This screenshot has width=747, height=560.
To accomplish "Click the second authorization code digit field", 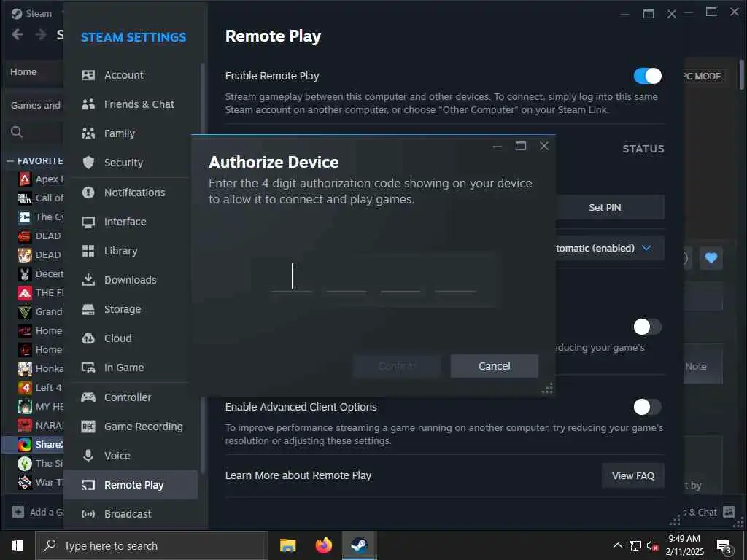I will (x=347, y=277).
